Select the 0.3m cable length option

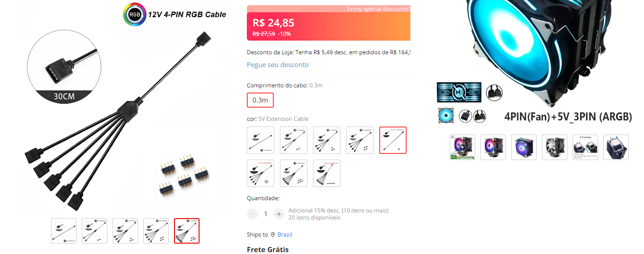tap(260, 100)
